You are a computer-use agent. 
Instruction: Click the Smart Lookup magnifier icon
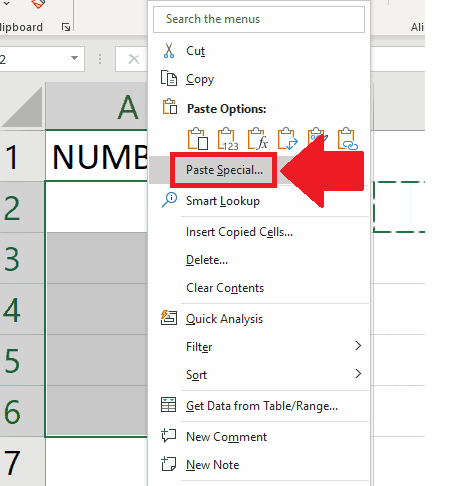[169, 200]
